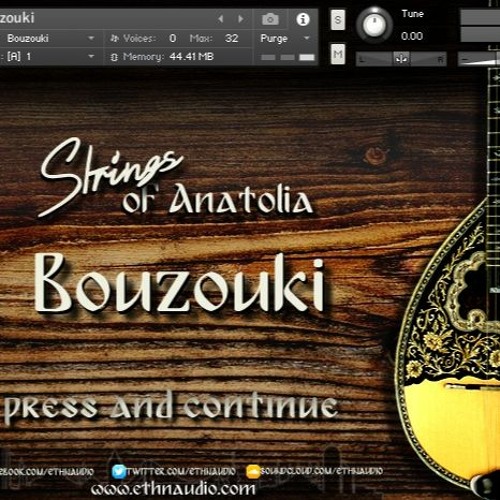Image resolution: width=500 pixels, height=500 pixels.
Task: Click the Tune value 0.00
Action: (412, 36)
